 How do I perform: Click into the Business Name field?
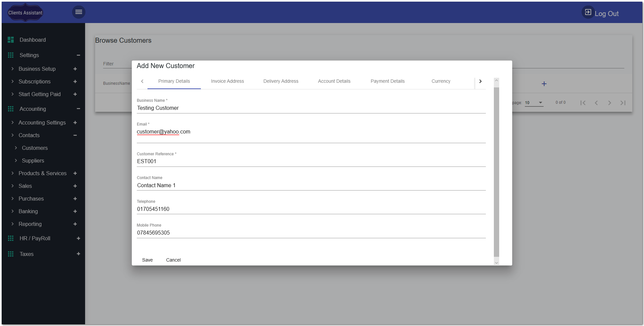(x=311, y=108)
